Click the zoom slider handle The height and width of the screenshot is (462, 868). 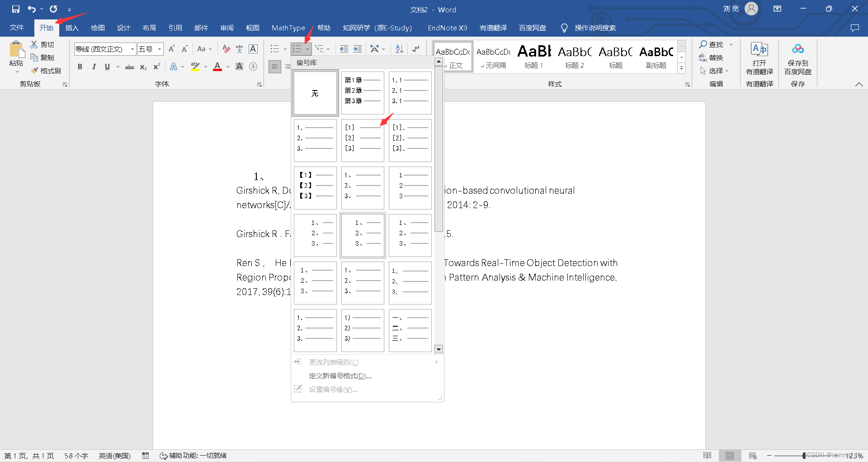[x=804, y=456]
